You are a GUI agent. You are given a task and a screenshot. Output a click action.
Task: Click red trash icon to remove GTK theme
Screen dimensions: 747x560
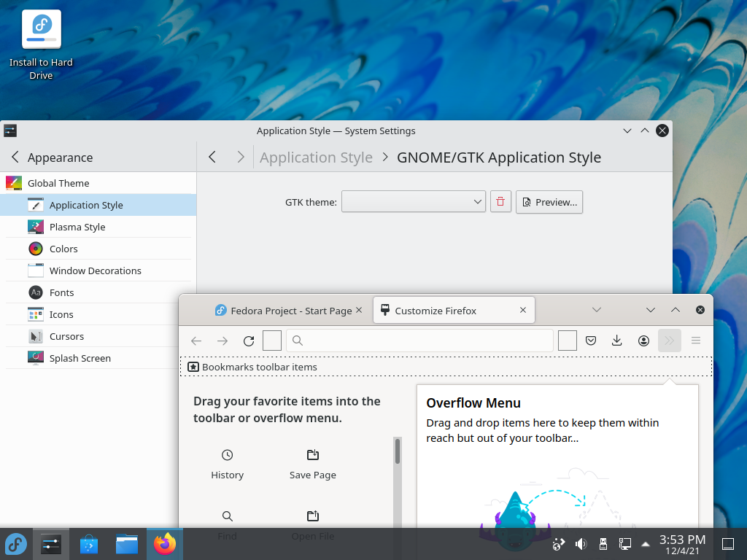click(x=500, y=202)
